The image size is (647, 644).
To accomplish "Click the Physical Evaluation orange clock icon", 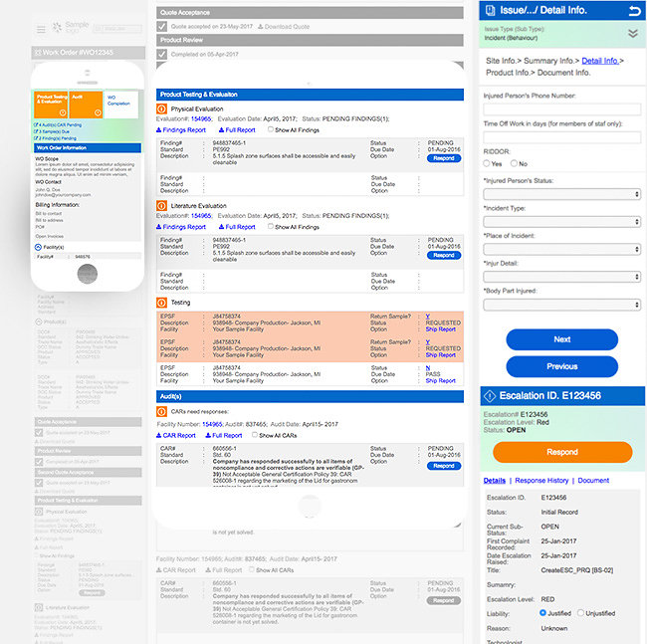I will 161,108.
